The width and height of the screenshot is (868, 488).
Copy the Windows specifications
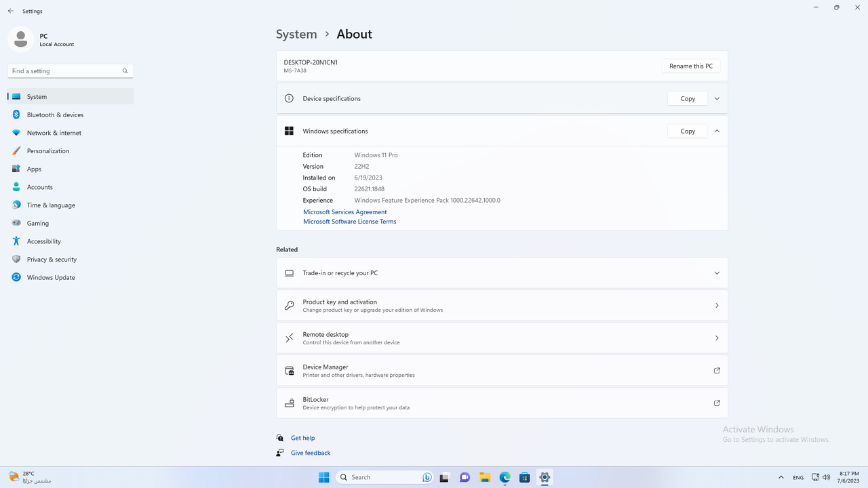[688, 131]
